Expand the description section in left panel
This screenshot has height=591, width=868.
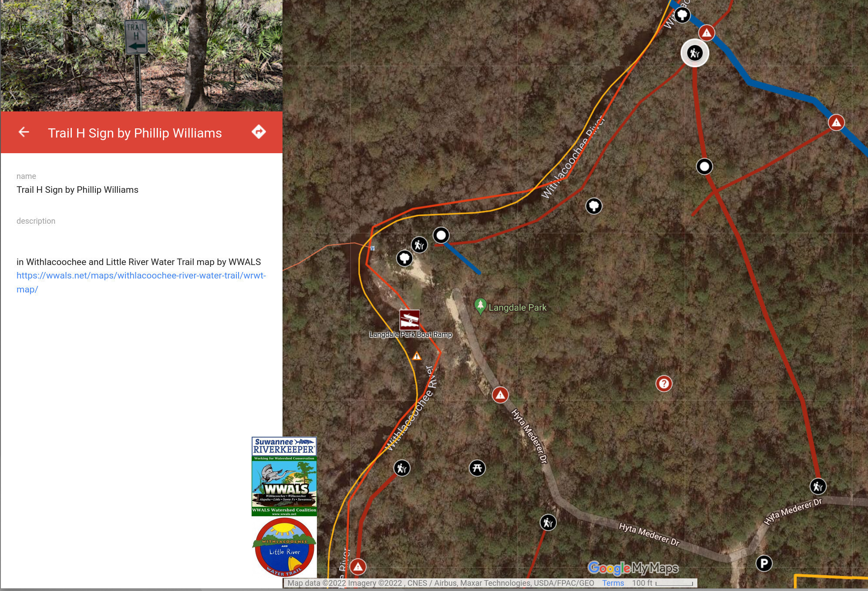tap(36, 220)
